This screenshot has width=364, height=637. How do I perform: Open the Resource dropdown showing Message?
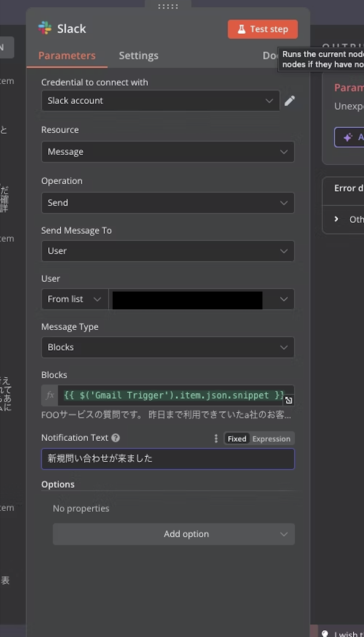pyautogui.click(x=168, y=152)
